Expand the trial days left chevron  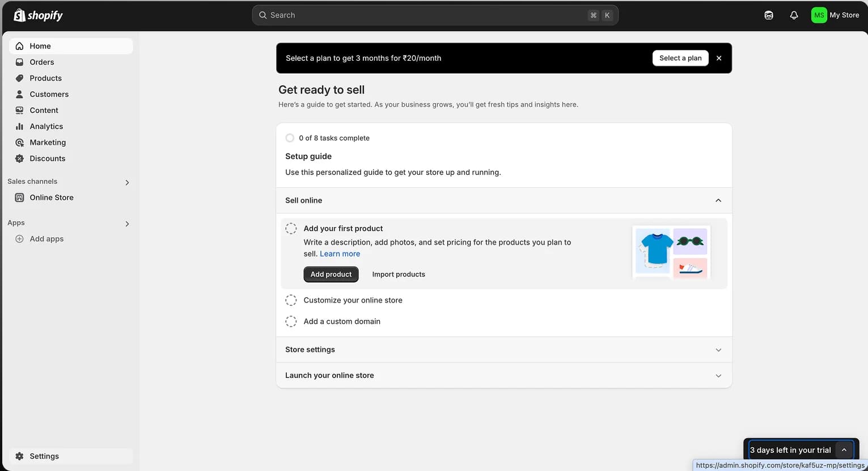pos(844,450)
